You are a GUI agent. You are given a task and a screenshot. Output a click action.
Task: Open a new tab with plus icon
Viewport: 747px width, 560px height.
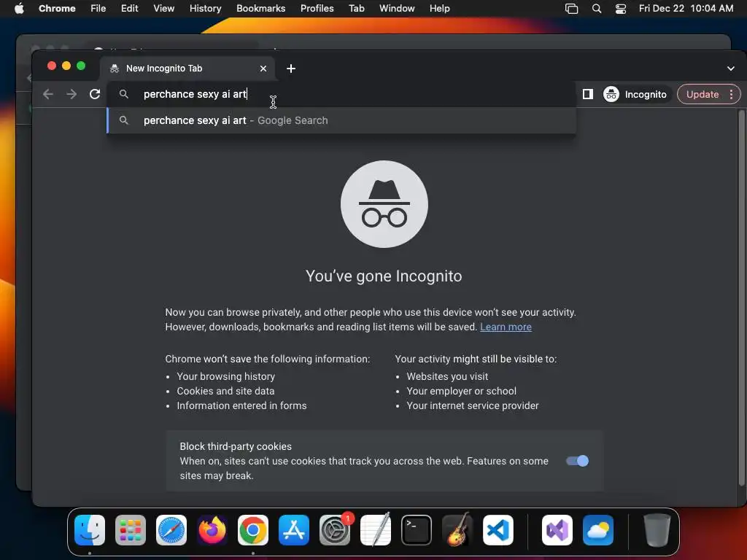tap(291, 69)
